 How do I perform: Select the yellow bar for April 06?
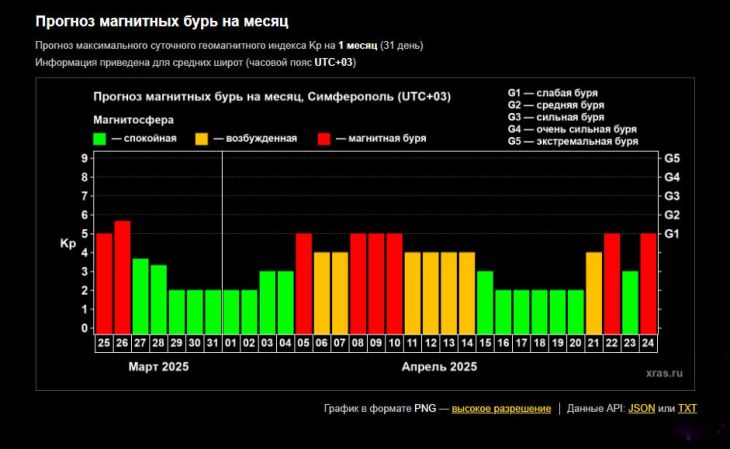click(x=322, y=290)
